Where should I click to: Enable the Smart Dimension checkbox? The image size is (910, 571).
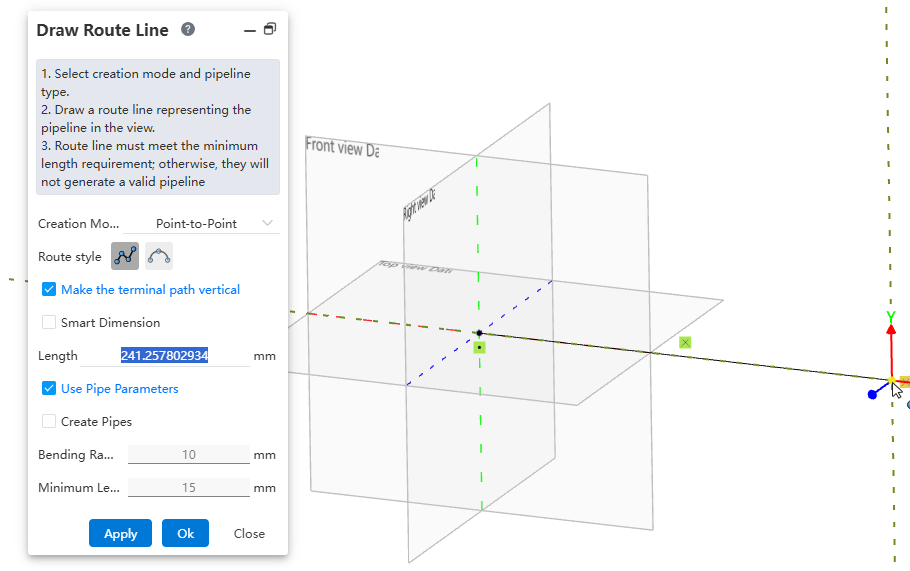point(49,323)
